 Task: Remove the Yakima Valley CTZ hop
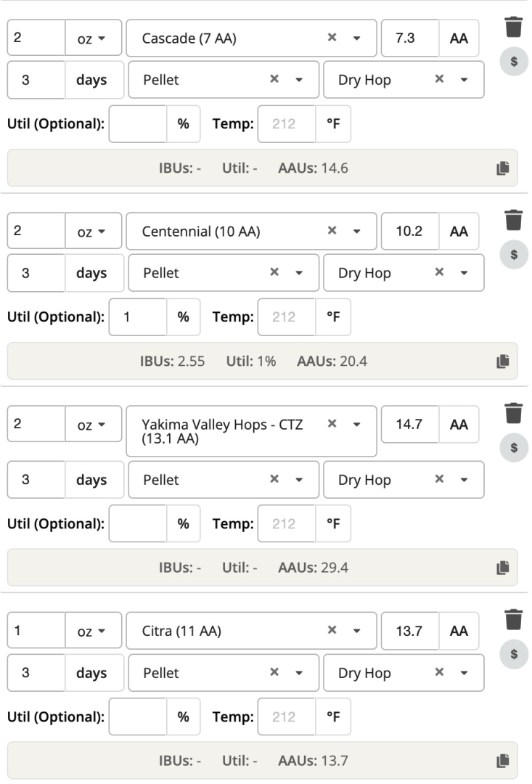(513, 413)
